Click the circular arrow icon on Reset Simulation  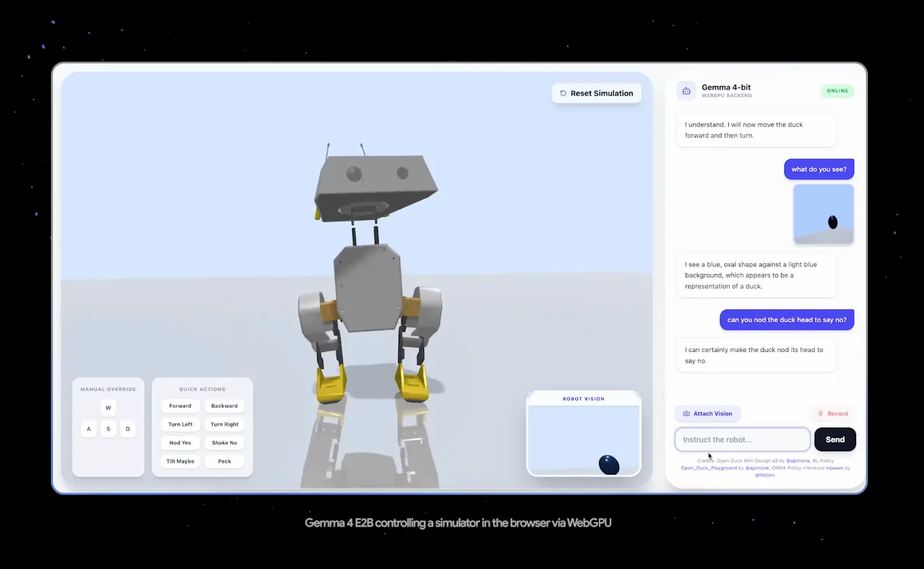tap(562, 93)
